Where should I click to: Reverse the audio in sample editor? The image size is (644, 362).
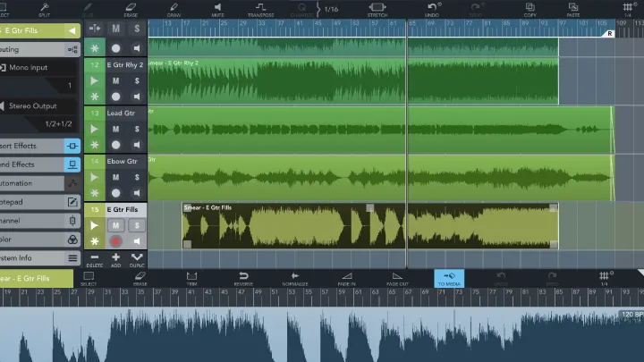pos(243,278)
